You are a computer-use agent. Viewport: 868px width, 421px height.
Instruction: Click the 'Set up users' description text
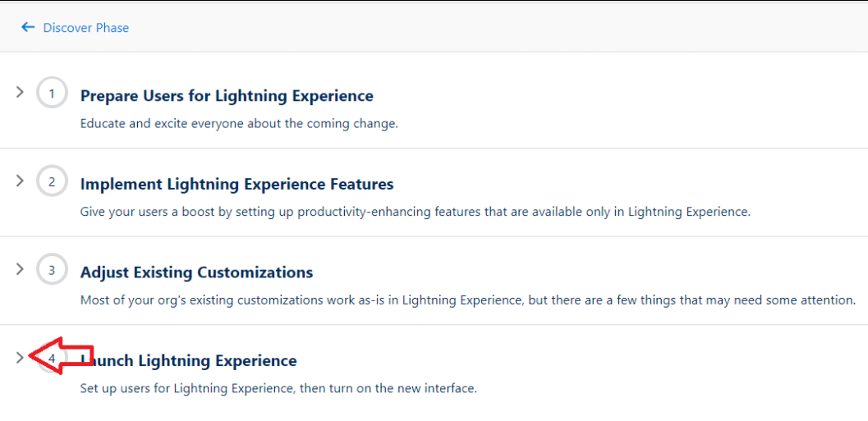coord(278,388)
